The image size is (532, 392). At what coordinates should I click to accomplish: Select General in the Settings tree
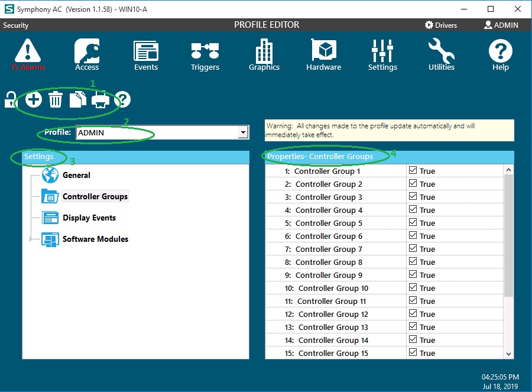[76, 175]
